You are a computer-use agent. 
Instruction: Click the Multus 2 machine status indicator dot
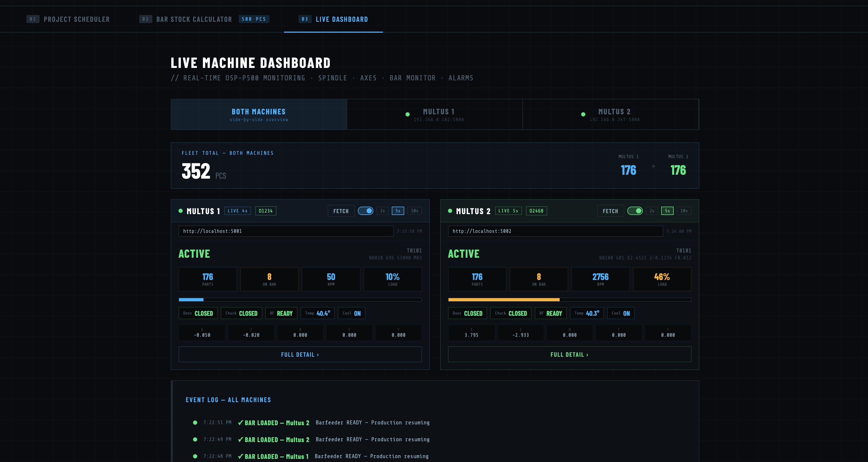point(450,211)
